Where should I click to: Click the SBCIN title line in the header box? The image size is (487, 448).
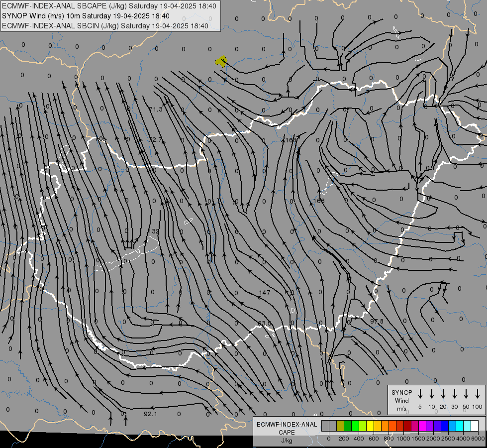tap(105, 26)
